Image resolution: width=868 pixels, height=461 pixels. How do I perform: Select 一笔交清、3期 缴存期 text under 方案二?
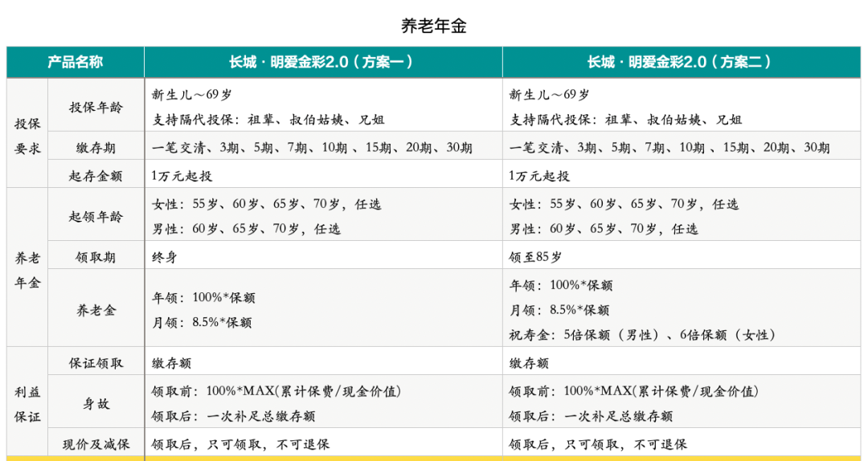tap(669, 148)
